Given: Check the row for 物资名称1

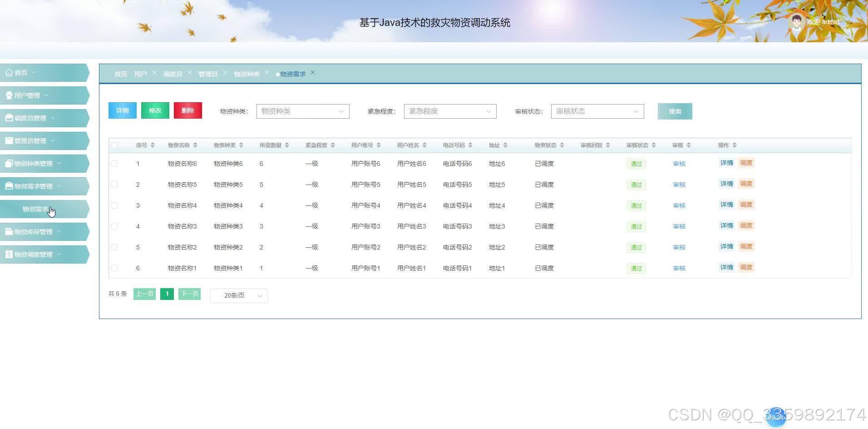Looking at the screenshot, I should pos(114,268).
